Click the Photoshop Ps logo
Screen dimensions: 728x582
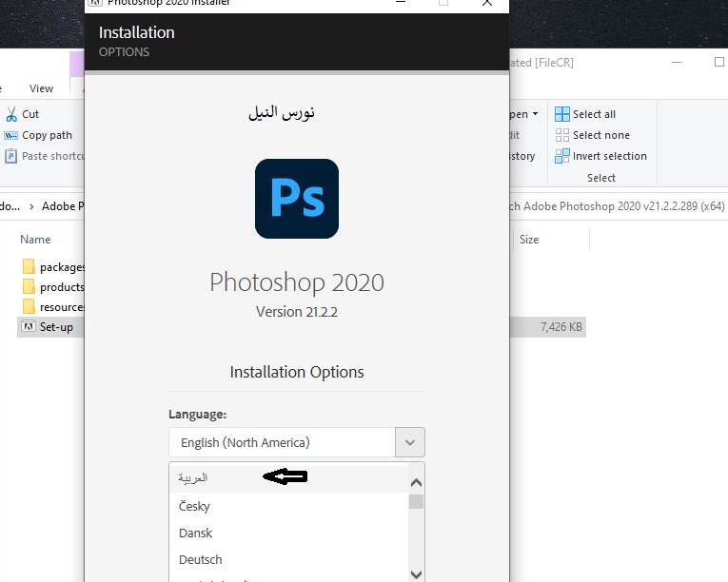point(297,199)
